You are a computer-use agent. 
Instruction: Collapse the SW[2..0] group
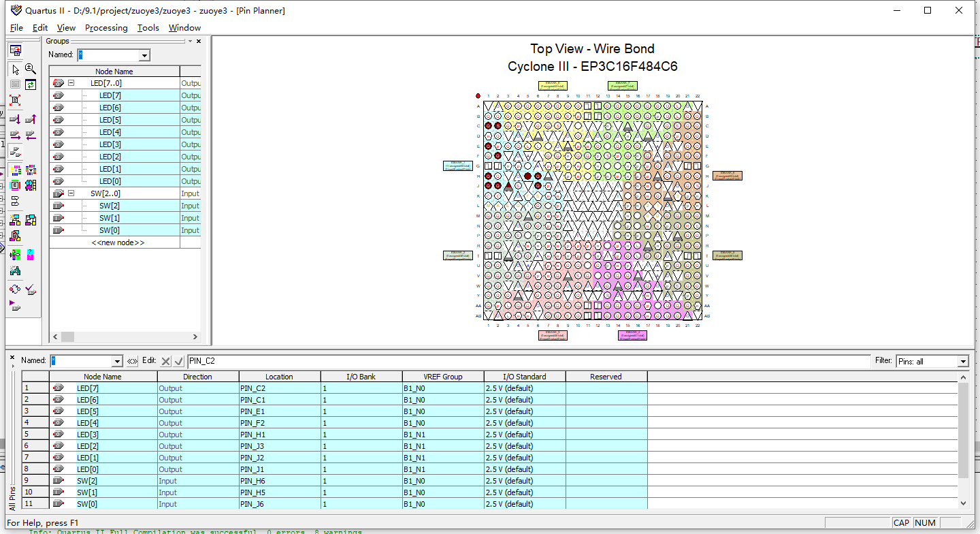pos(71,193)
